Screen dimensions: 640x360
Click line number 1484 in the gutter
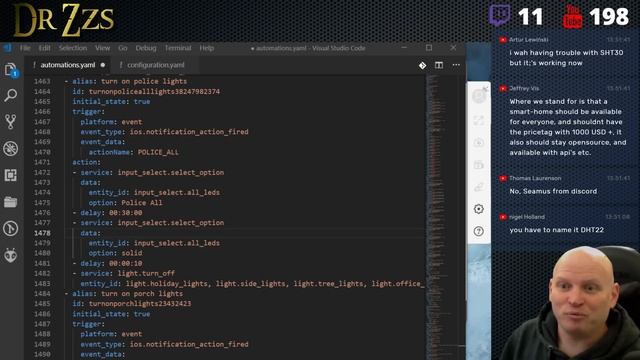click(x=42, y=294)
